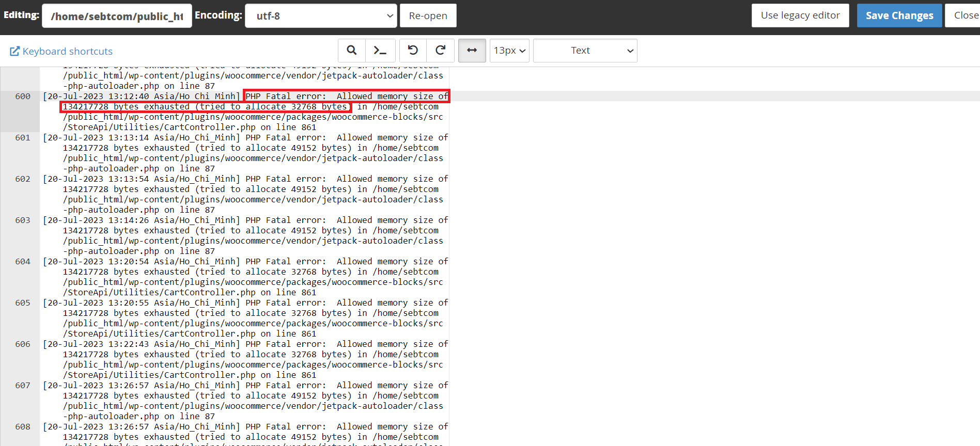
Task: Click the "Editing:" label
Action: point(21,15)
